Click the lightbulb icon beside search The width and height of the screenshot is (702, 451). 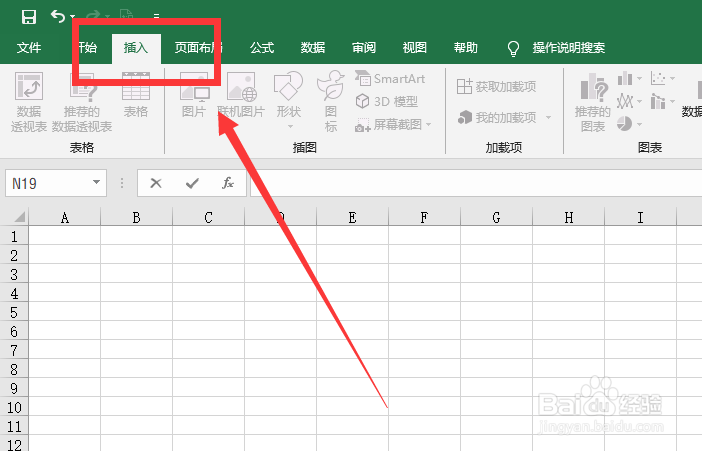[513, 48]
